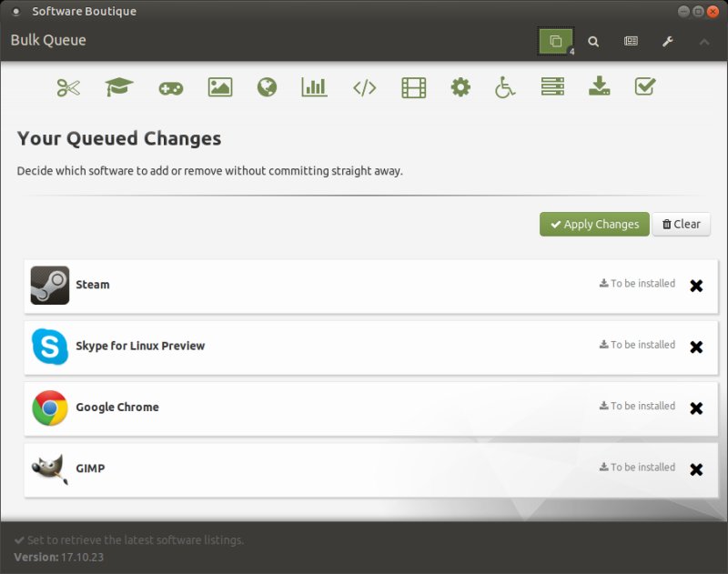Open the Sound & Video film icon
Image resolution: width=728 pixels, height=574 pixels.
click(414, 87)
